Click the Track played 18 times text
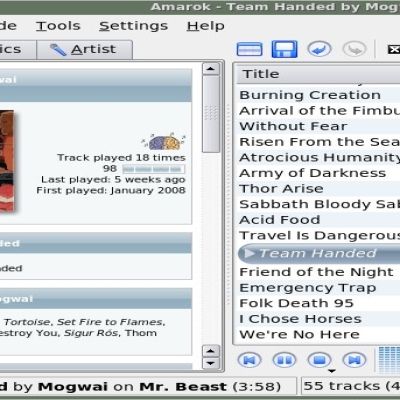 [x=121, y=158]
